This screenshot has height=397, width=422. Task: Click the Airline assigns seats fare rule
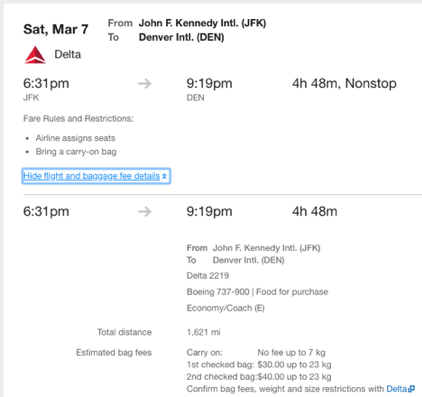click(75, 138)
